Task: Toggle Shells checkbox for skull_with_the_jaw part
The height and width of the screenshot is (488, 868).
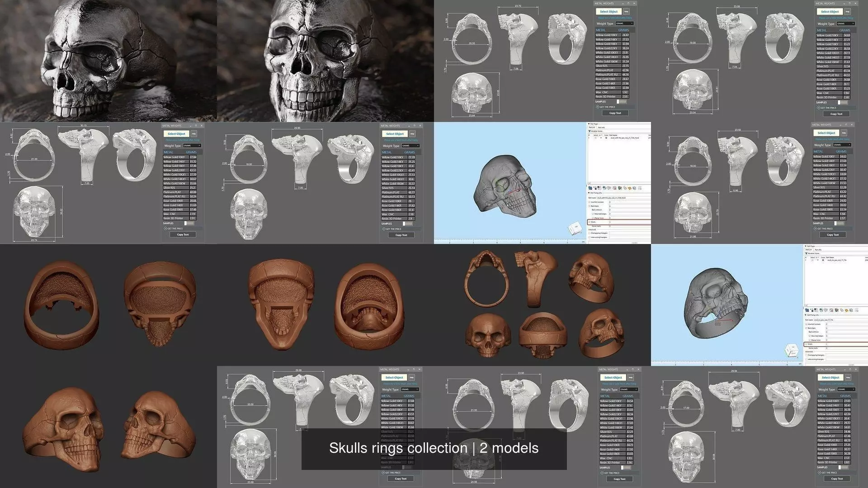Action: pyautogui.click(x=589, y=222)
